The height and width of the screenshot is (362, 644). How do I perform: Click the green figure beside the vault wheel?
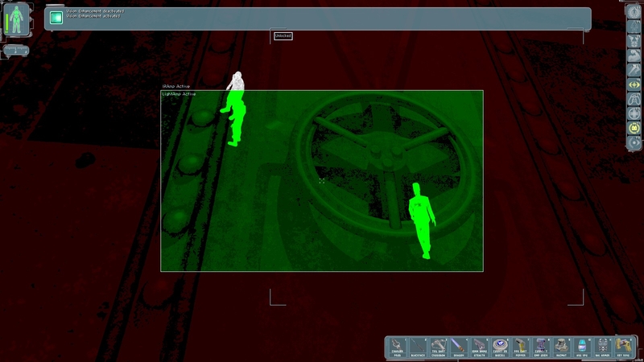[422, 220]
